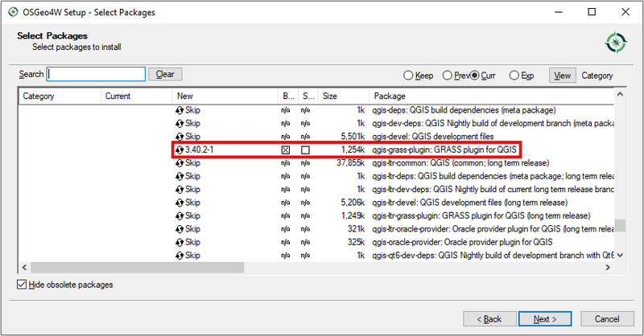Toggle binary checkbox for qgis-grass-plugin

coord(286,150)
